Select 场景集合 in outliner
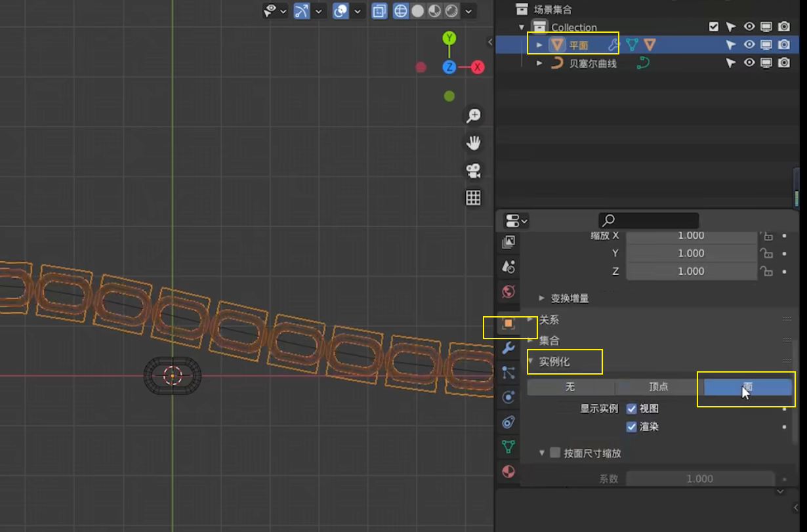The height and width of the screenshot is (532, 807). coord(552,9)
